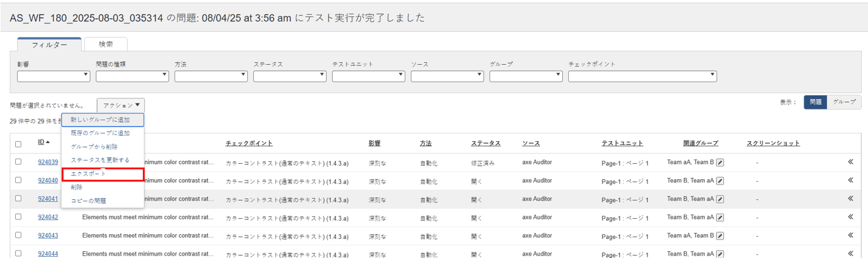
Task: Open the 影響 filter dropdown
Action: 54,76
